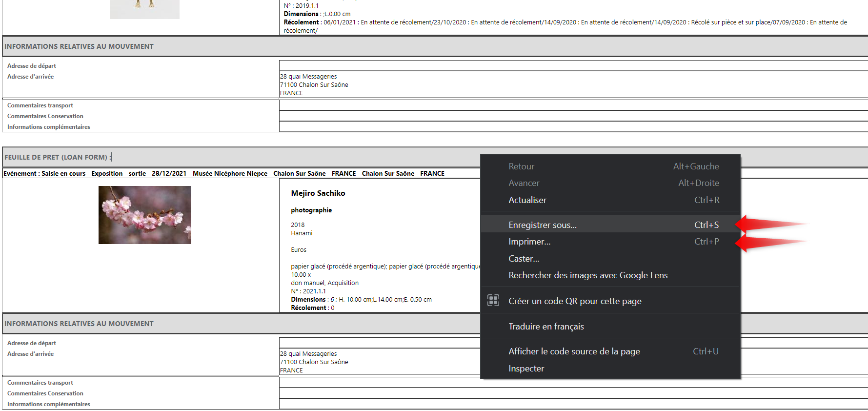Click Commentaires transport field below Mejiro Sachiko record
This screenshot has height=411, width=868.
[x=380, y=382]
